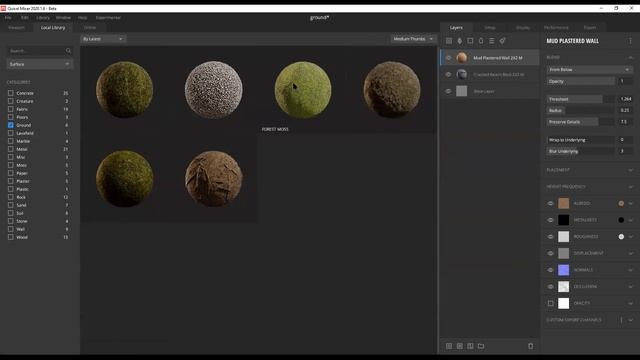Select the Mud Plastered Wall 2x2 M layer

489,58
